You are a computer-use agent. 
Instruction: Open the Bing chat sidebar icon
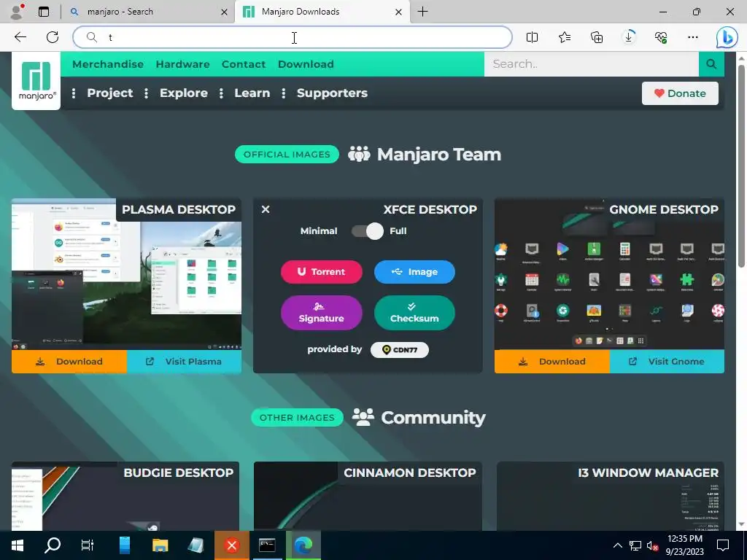click(x=727, y=37)
